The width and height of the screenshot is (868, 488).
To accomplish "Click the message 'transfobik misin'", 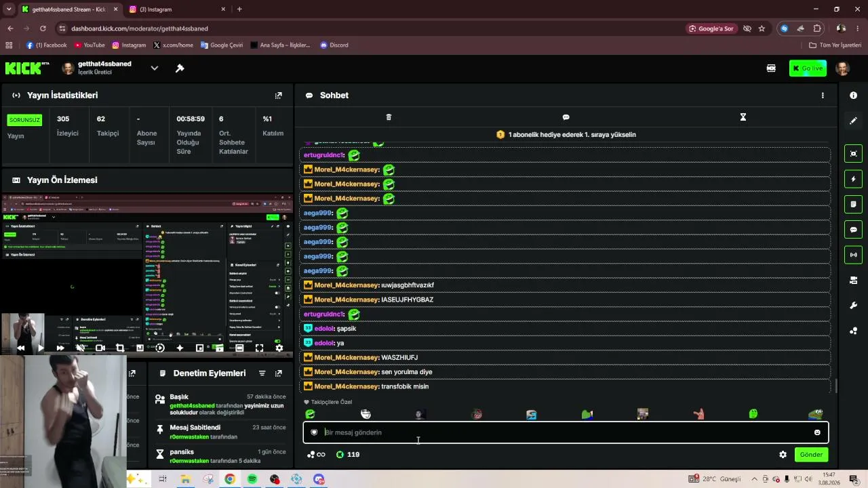I will tap(405, 386).
